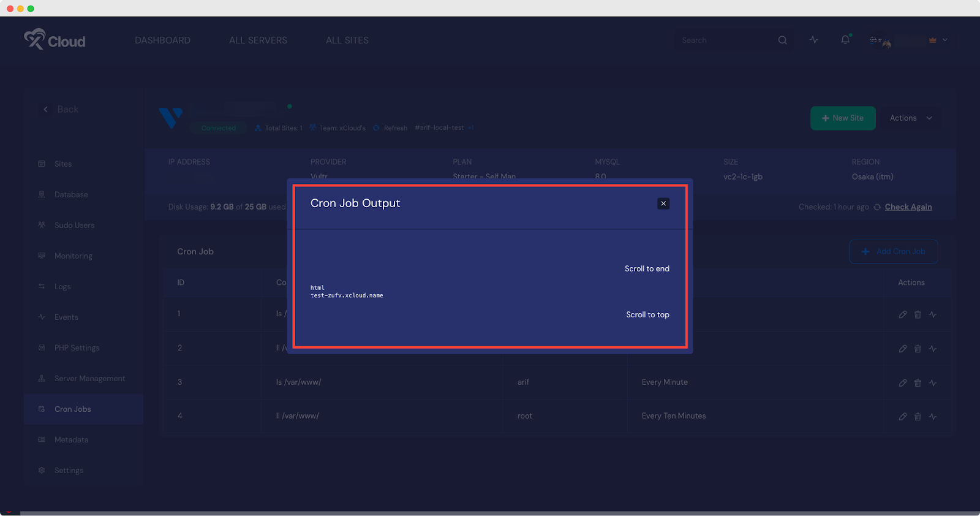Click Scroll to end in output
The width and height of the screenshot is (980, 516).
647,268
